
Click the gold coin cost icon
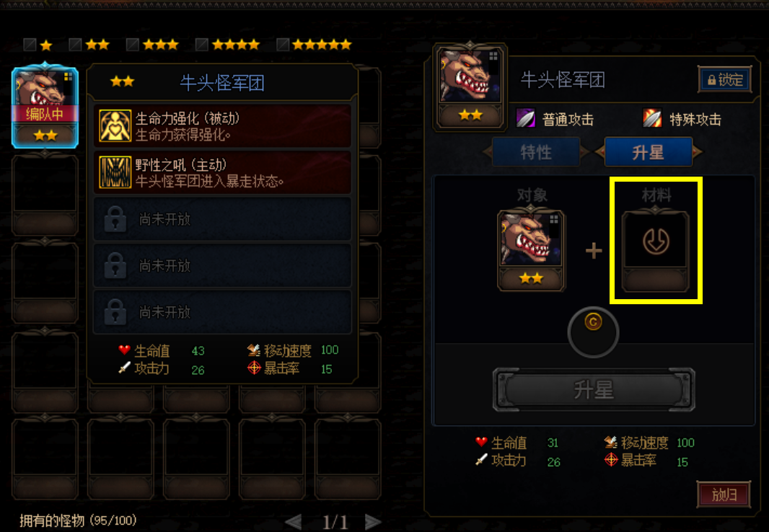tap(593, 322)
